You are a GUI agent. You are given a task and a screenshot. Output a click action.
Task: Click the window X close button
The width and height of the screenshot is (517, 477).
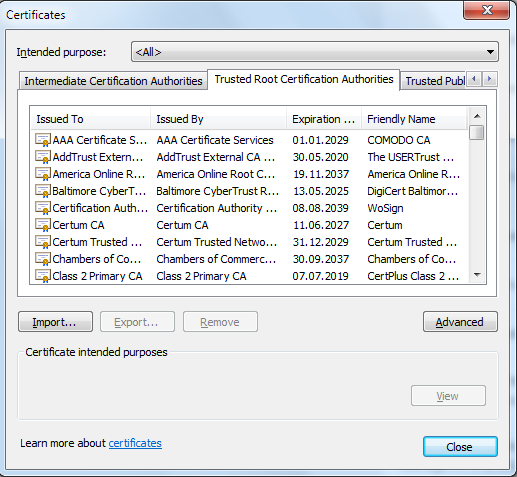click(486, 10)
